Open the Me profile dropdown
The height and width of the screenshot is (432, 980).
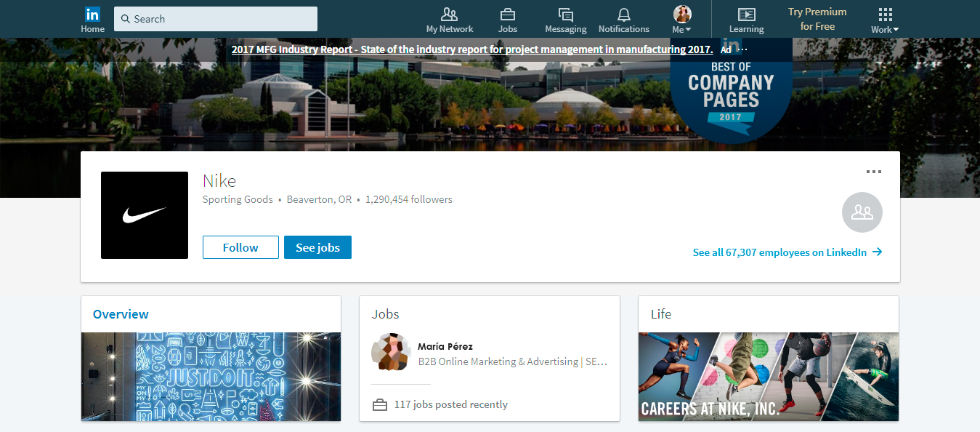681,18
